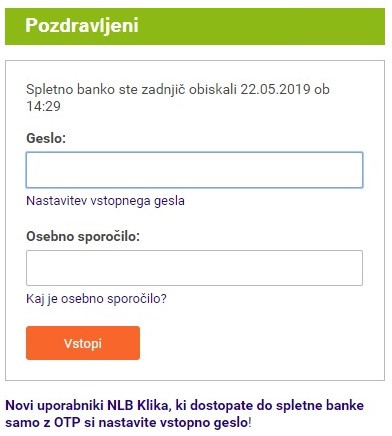Click the word Spletno in visit message
Screen dimensions: 392x436
point(49,89)
